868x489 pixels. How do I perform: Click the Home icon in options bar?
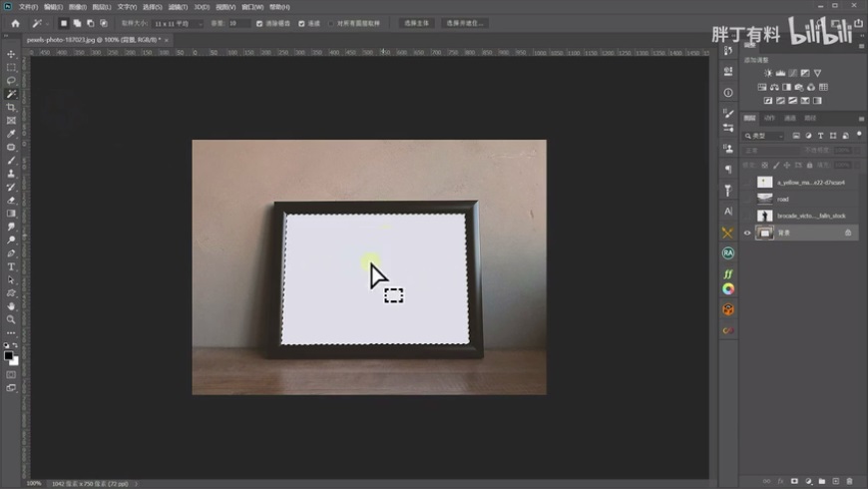click(x=15, y=23)
